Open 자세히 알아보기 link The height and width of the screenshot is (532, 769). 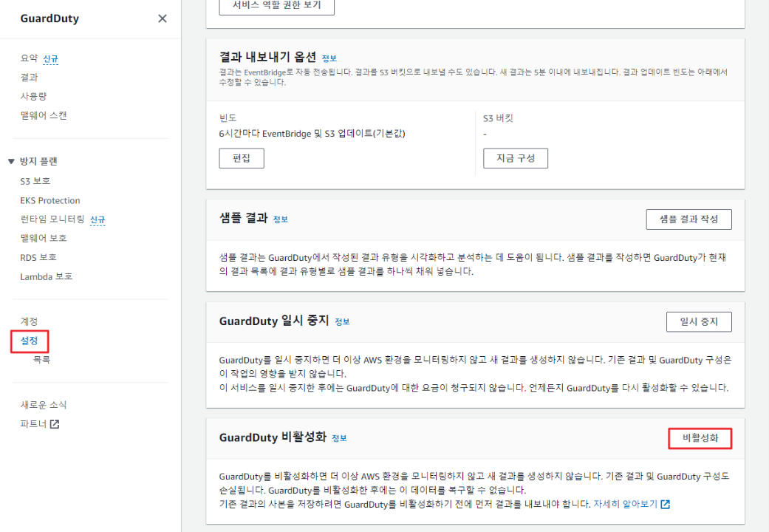coord(625,504)
